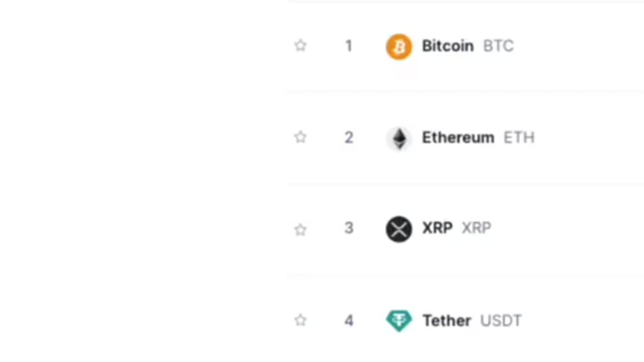Viewport: 644px width, 362px height.
Task: Click the orange Bitcoin logo icon
Action: point(399,47)
